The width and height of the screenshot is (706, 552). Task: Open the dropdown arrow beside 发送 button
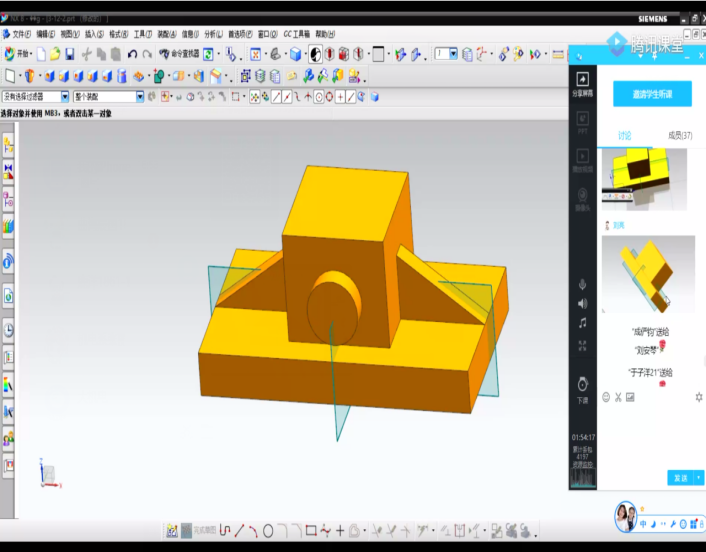[x=697, y=478]
